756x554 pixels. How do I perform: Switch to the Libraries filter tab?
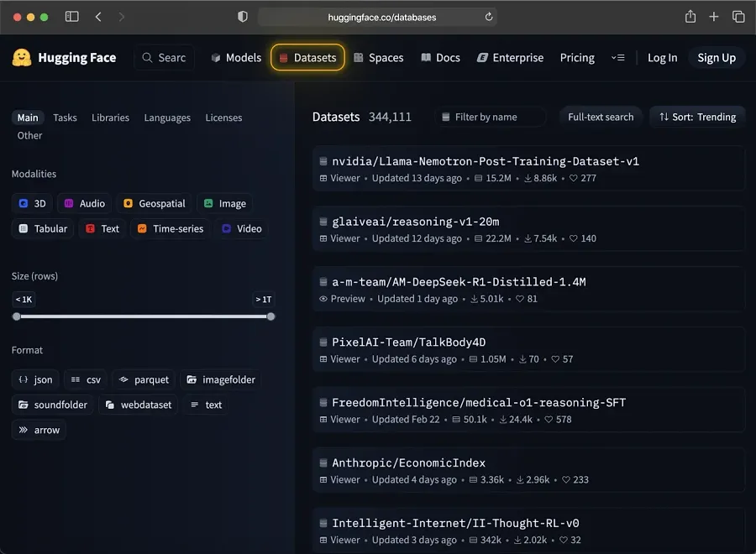click(x=110, y=118)
